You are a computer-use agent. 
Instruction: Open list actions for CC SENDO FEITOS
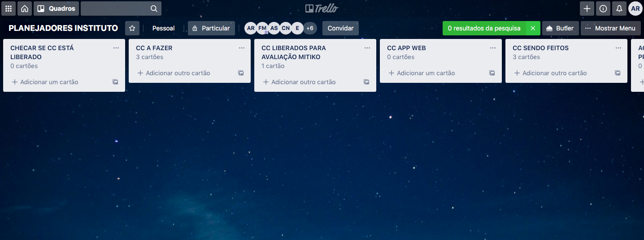pos(618,48)
